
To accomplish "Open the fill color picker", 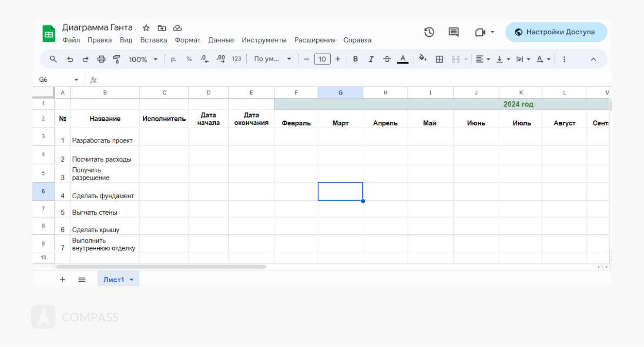I will click(x=422, y=59).
